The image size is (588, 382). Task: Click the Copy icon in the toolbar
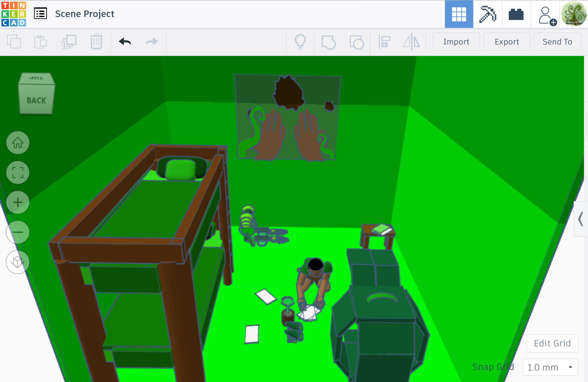point(14,42)
